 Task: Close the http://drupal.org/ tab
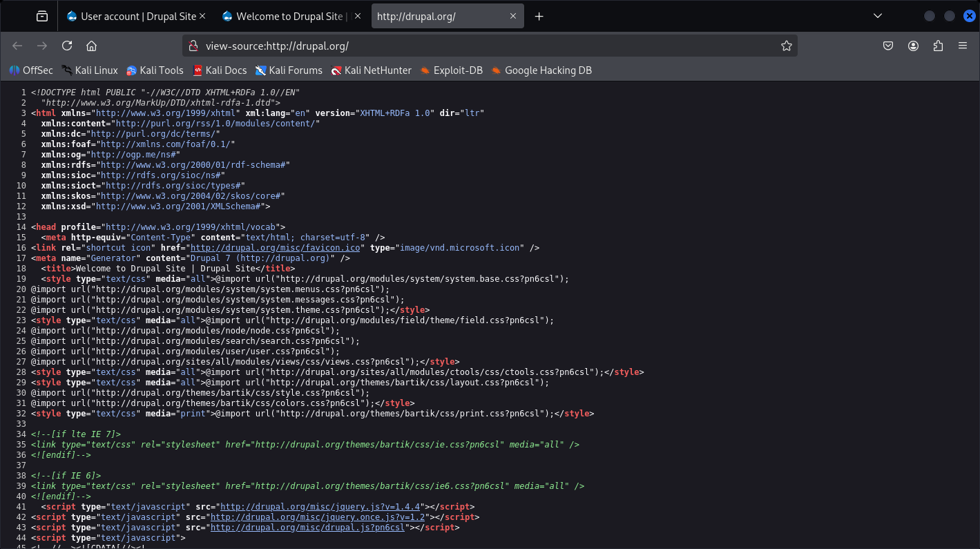pos(513,17)
